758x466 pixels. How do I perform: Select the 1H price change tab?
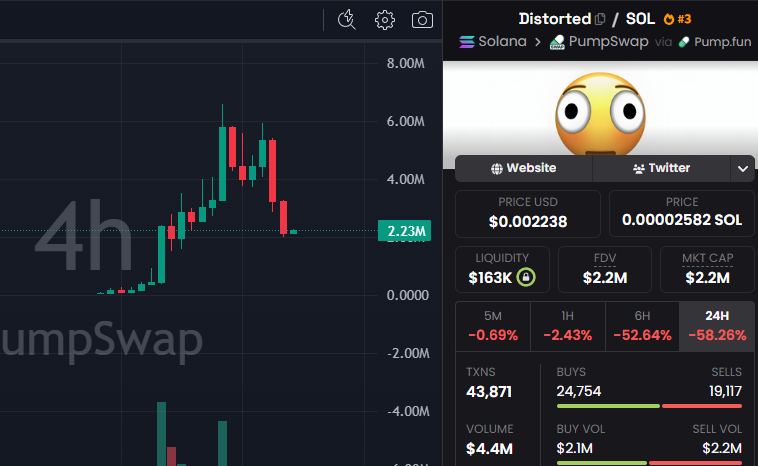pyautogui.click(x=568, y=326)
